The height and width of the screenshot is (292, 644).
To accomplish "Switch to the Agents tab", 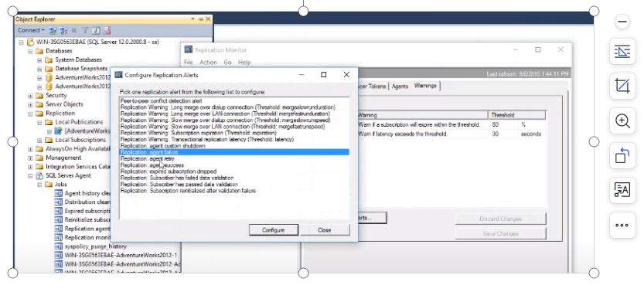I will point(400,86).
